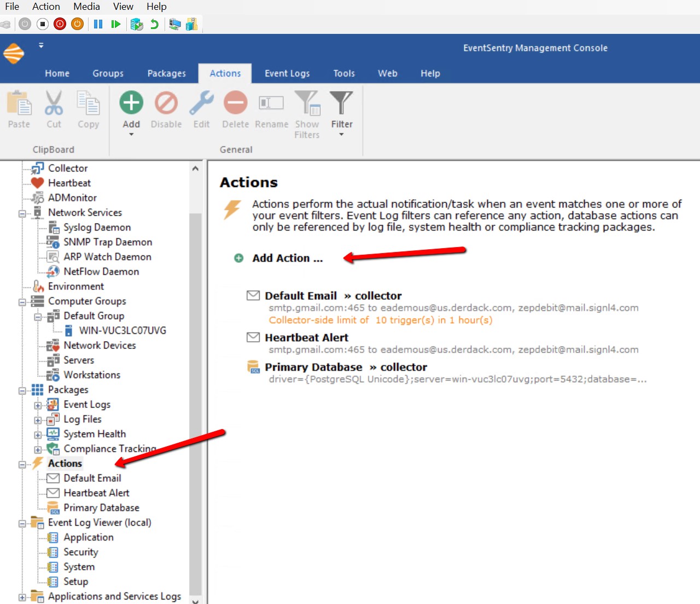The height and width of the screenshot is (604, 700).
Task: Click the VM checkpoint icon
Action: pyautogui.click(x=137, y=24)
